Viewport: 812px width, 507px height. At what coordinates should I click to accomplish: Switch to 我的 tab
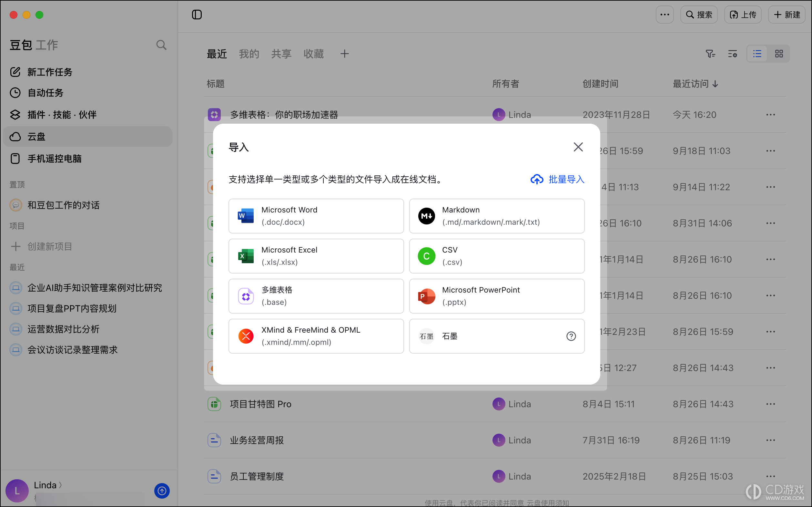tap(249, 54)
